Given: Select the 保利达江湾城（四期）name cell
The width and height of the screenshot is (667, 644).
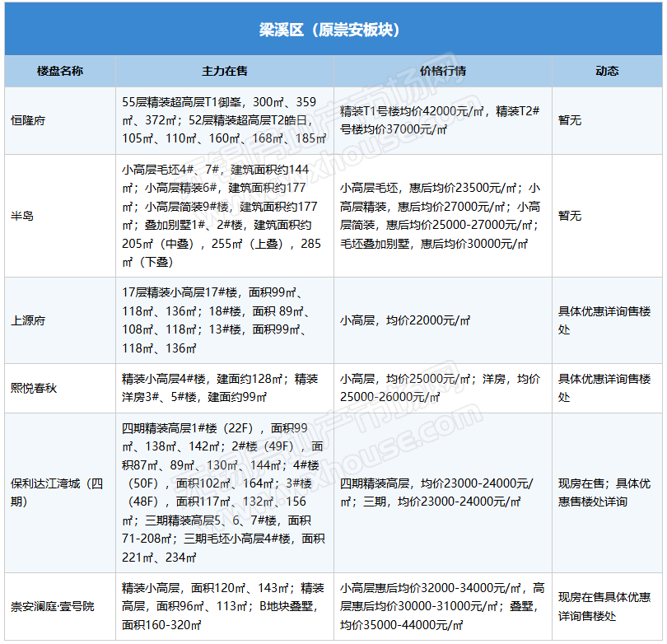Looking at the screenshot, I should [x=59, y=492].
